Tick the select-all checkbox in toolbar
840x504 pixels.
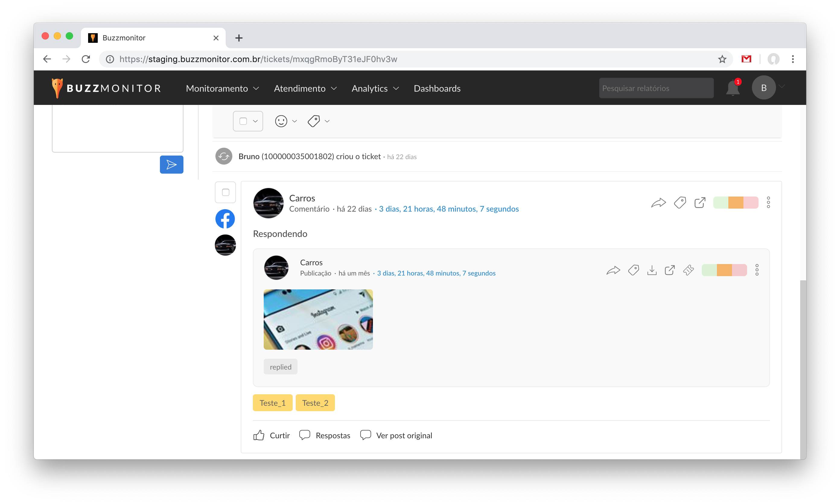(243, 121)
